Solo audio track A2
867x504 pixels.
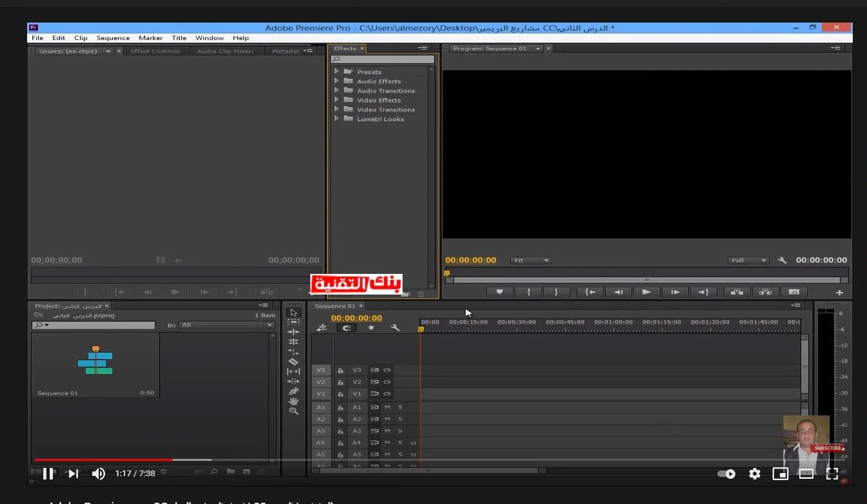pos(400,419)
